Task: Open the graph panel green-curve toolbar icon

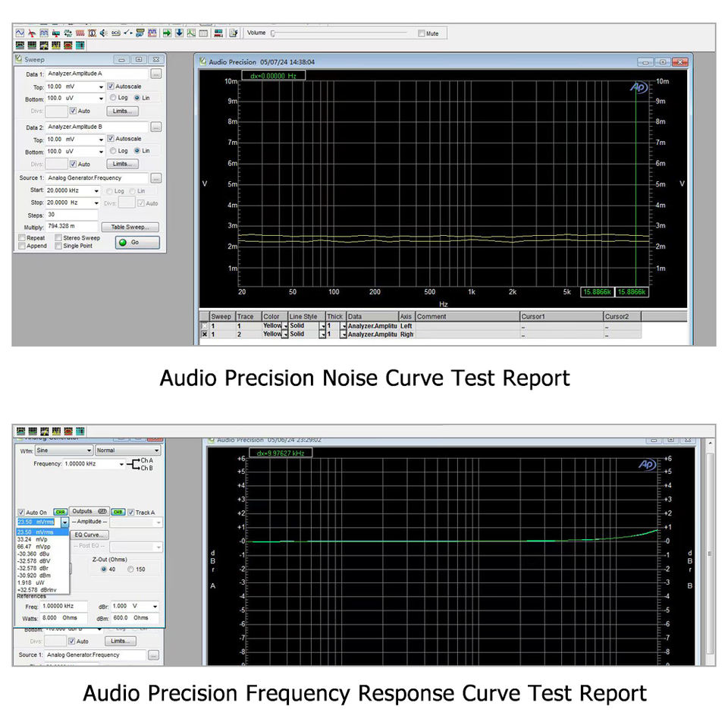Action: [x=191, y=33]
